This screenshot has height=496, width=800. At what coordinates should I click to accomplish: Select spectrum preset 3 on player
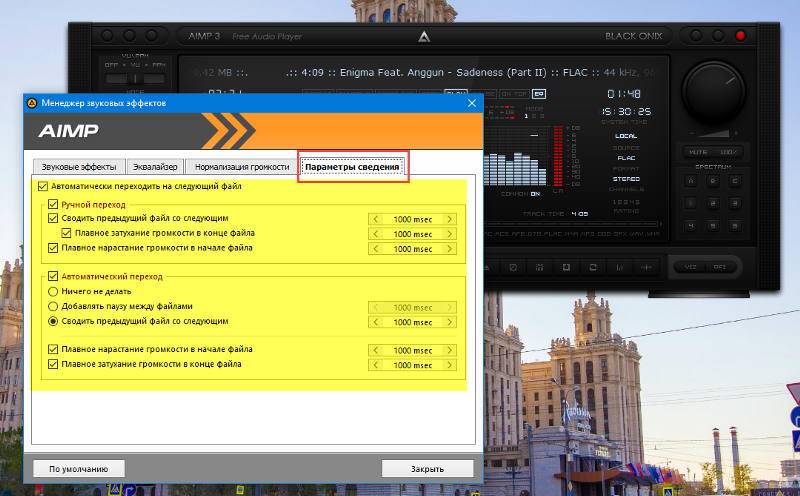(735, 203)
